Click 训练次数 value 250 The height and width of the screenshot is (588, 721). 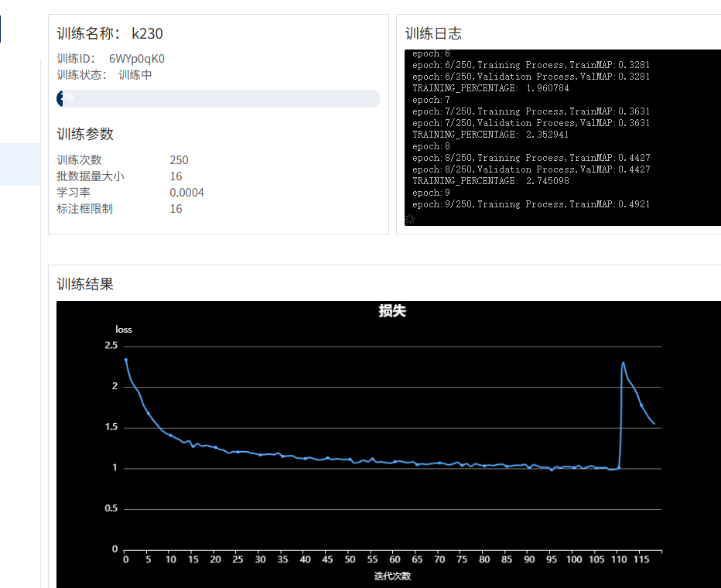[x=179, y=160]
